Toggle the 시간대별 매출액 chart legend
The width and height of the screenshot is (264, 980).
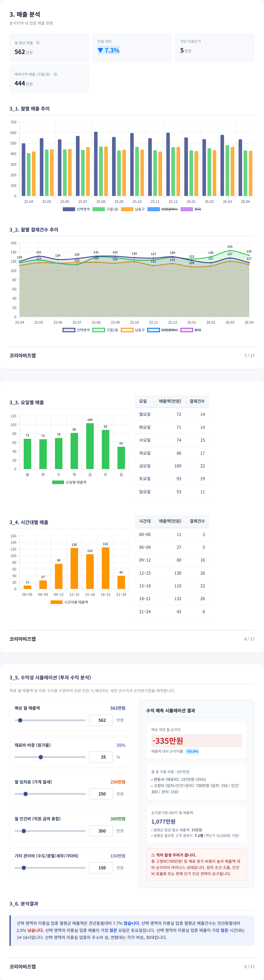pos(69,602)
